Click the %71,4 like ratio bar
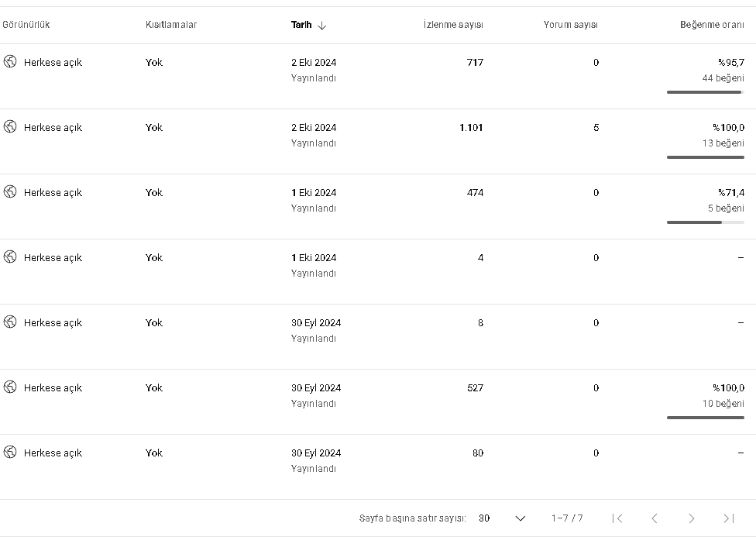Screen dimensions: 756x537 coord(706,222)
